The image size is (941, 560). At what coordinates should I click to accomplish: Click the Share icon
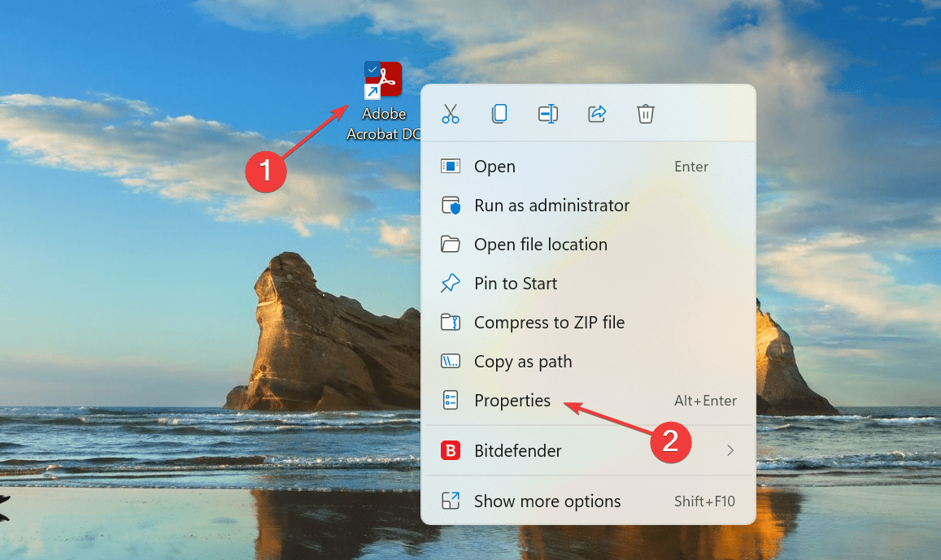597,114
